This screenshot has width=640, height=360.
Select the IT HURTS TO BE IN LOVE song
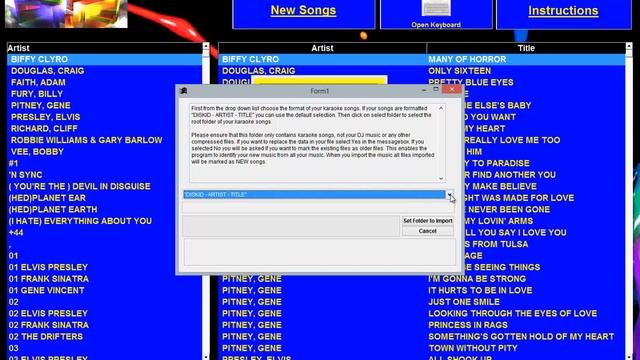pyautogui.click(x=480, y=291)
